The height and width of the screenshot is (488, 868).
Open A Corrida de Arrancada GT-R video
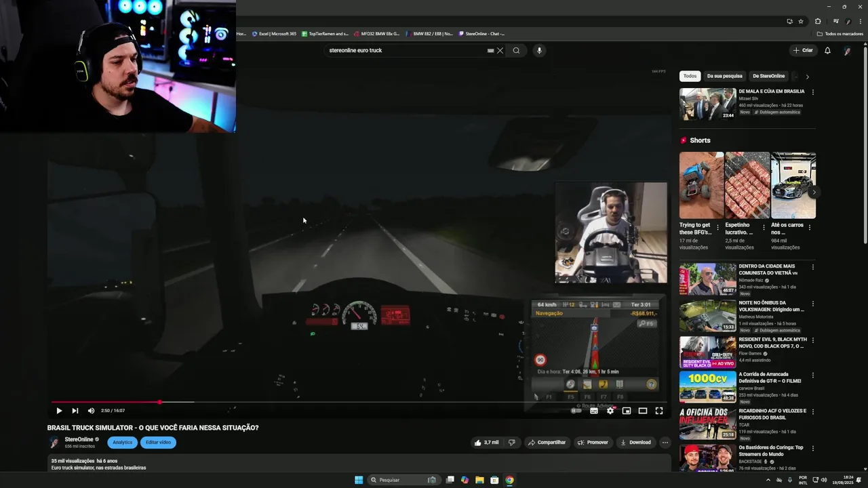click(708, 387)
